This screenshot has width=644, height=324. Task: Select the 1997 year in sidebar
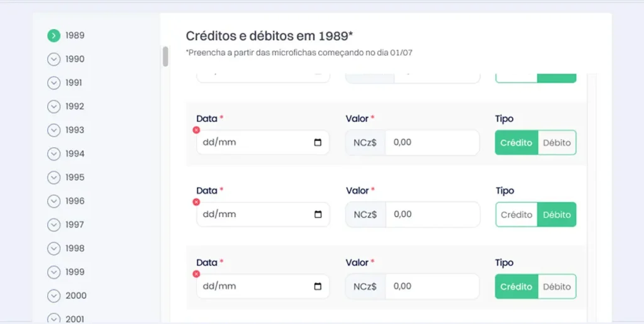[74, 225]
